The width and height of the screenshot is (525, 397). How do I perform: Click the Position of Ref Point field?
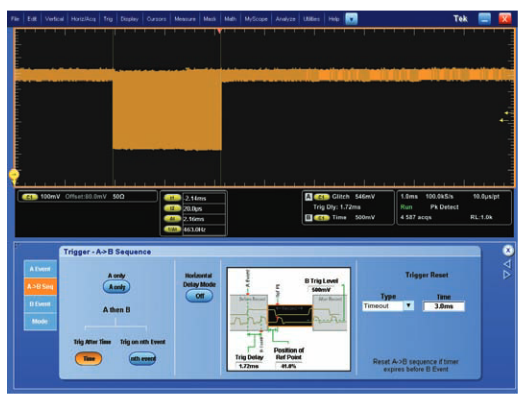tap(288, 366)
